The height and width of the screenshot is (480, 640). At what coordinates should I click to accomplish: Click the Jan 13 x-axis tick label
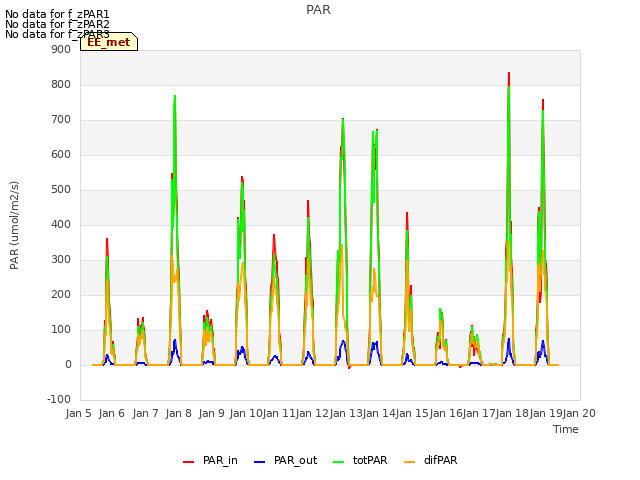point(346,413)
